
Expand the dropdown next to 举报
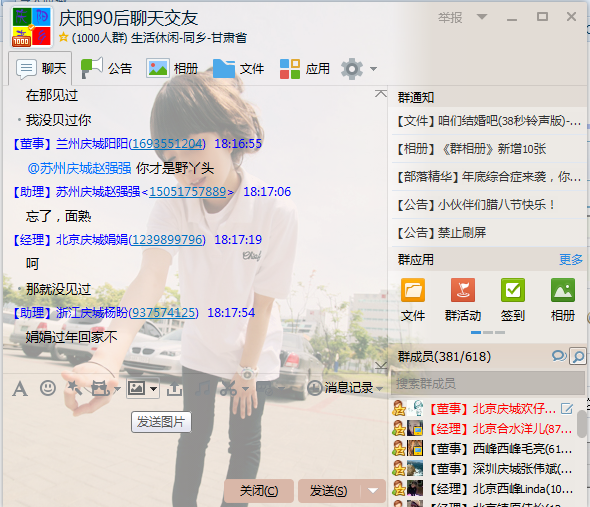(x=482, y=17)
